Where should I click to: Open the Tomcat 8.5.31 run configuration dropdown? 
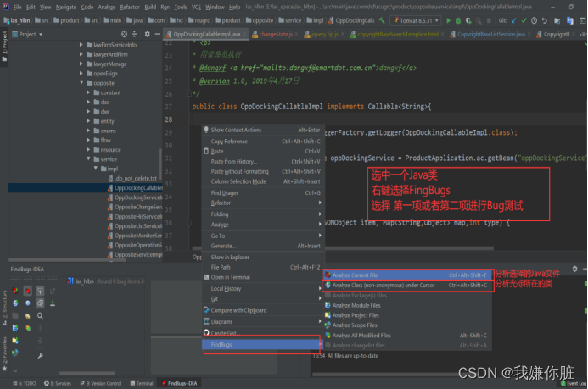click(x=416, y=20)
